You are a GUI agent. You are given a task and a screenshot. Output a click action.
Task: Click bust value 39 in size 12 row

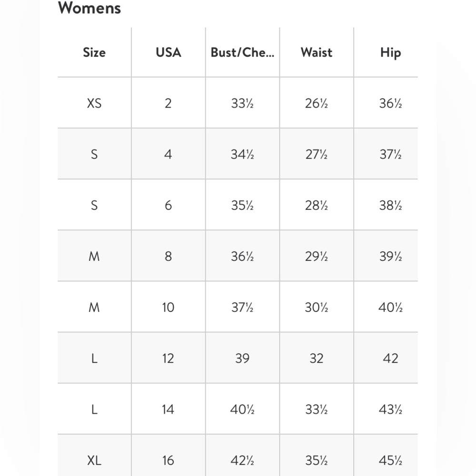pyautogui.click(x=242, y=358)
